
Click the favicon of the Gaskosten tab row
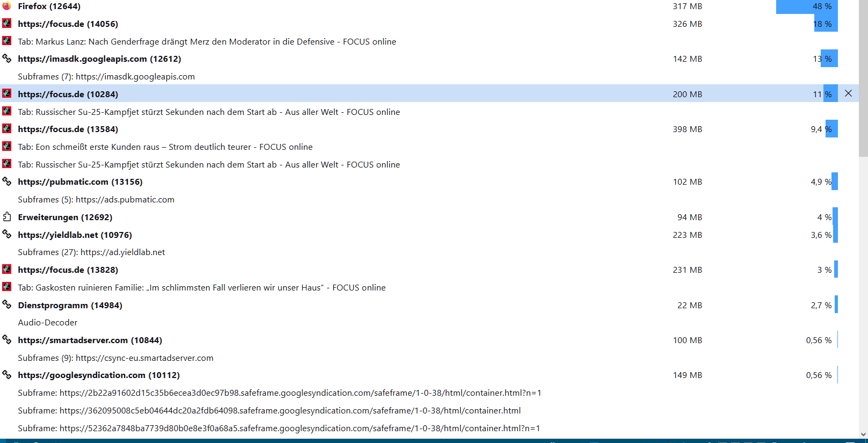[6, 287]
